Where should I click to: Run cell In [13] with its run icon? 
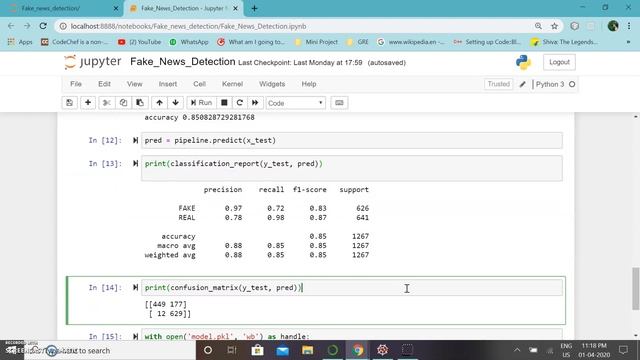[135, 164]
